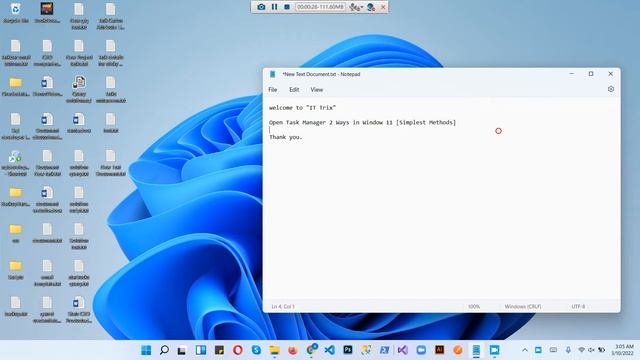Launch Sticky Notes from taskbar
This screenshot has width=640, height=360.
coord(219,350)
